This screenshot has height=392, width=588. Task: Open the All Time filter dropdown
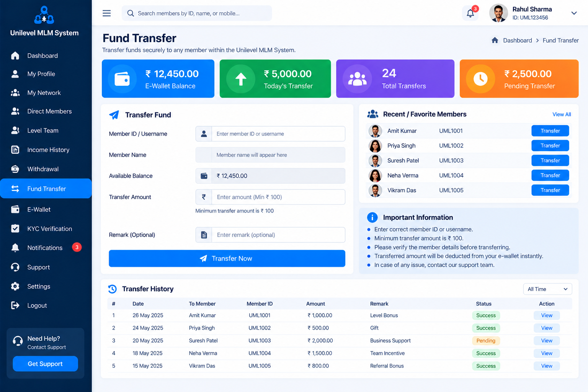547,289
